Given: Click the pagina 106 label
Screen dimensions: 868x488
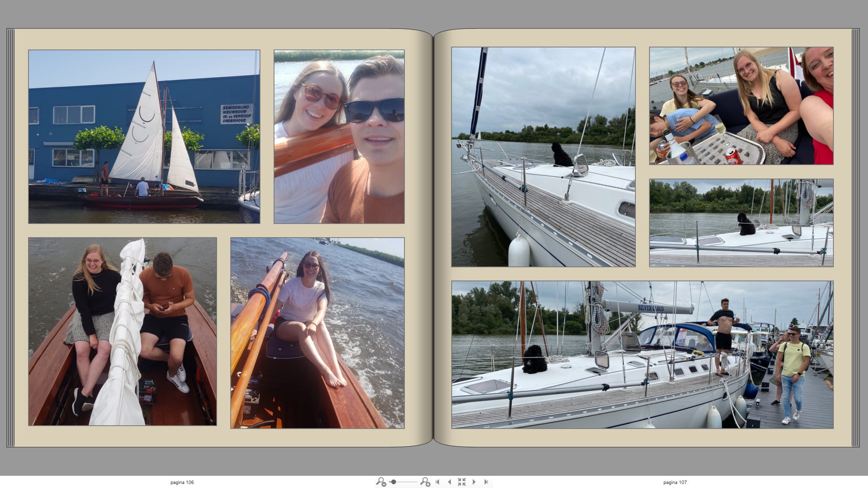Looking at the screenshot, I should (x=182, y=482).
